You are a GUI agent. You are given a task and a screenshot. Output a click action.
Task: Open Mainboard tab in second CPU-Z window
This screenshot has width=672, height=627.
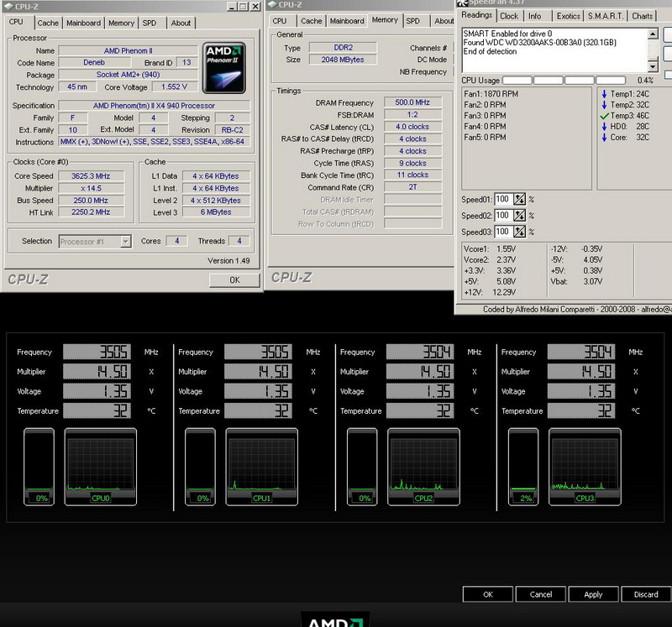tap(347, 21)
